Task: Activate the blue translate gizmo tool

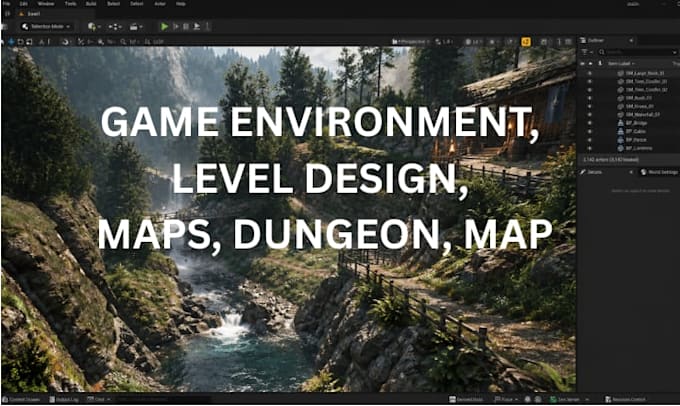Action: (x=11, y=42)
